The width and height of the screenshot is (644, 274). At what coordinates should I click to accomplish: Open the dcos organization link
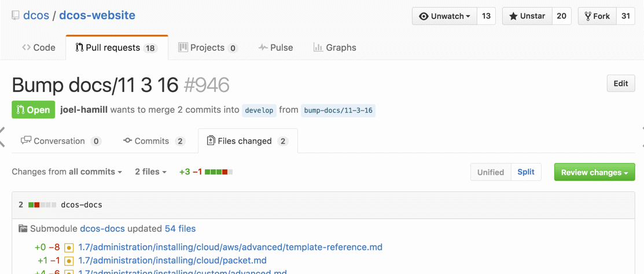click(36, 16)
